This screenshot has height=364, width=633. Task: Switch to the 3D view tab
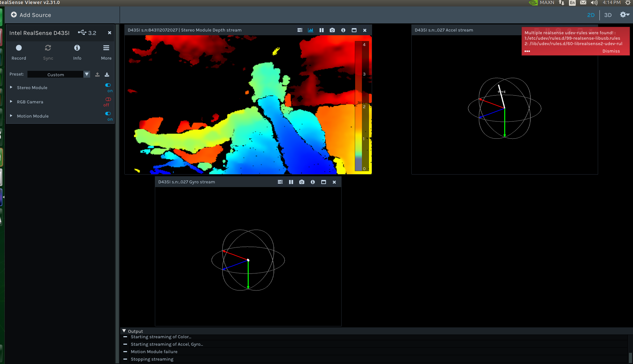(608, 15)
